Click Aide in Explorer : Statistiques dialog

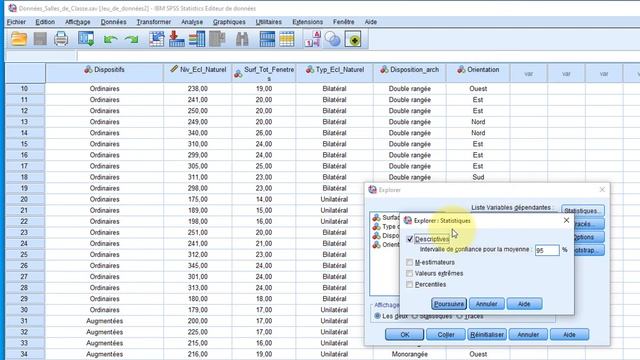tap(524, 304)
